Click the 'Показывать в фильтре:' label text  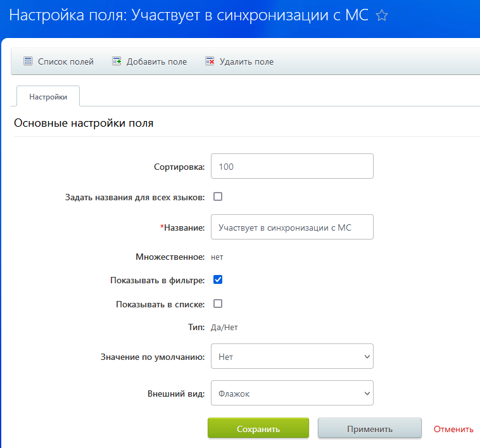point(157,280)
